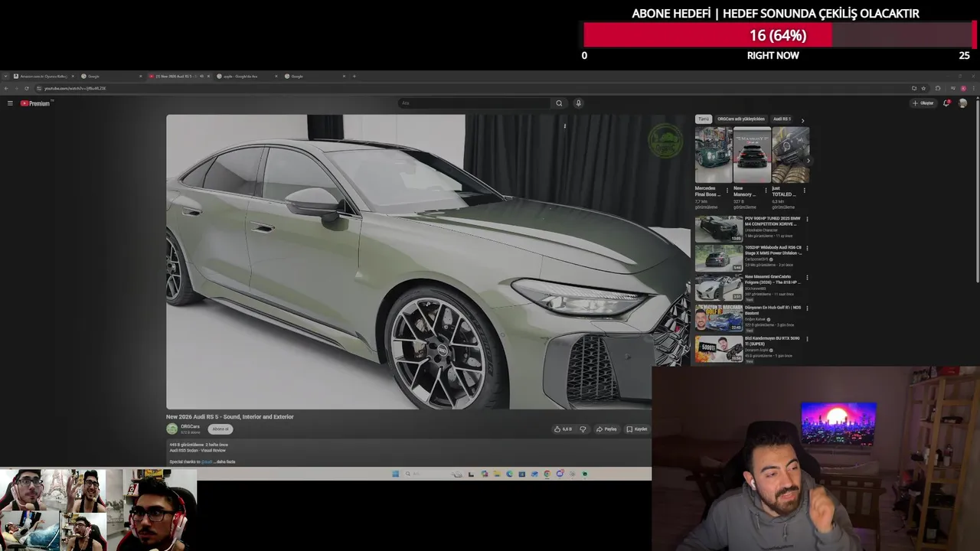Open the POV 900HP Tuned BMW M4 video
The image size is (980, 551).
click(718, 229)
